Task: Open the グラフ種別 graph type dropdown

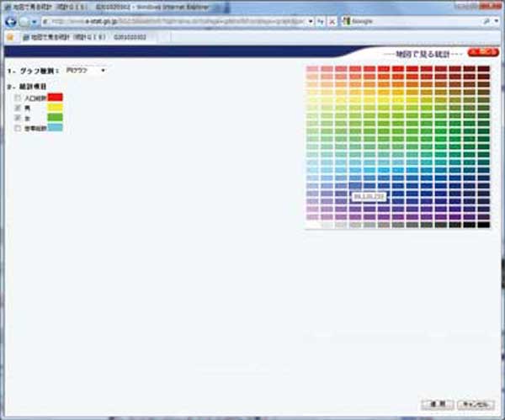Action: (x=86, y=71)
